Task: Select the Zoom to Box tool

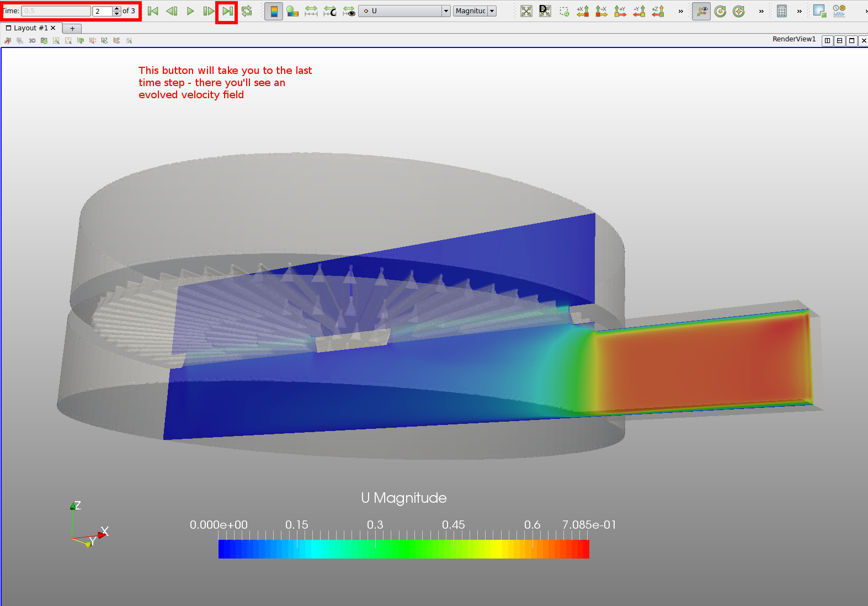Action: (564, 11)
